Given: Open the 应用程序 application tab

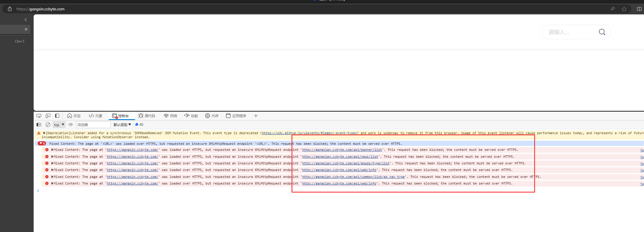Looking at the screenshot, I should 236,116.
